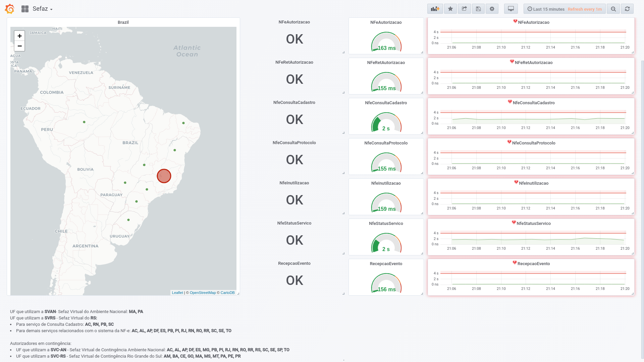Click the refresh dashboard icon
This screenshot has height=362, width=644.
coord(627,9)
